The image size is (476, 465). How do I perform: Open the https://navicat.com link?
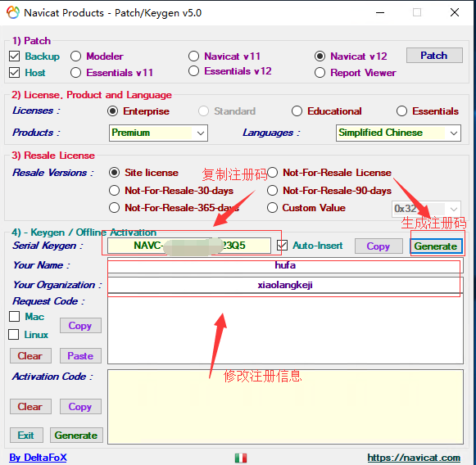click(x=414, y=458)
